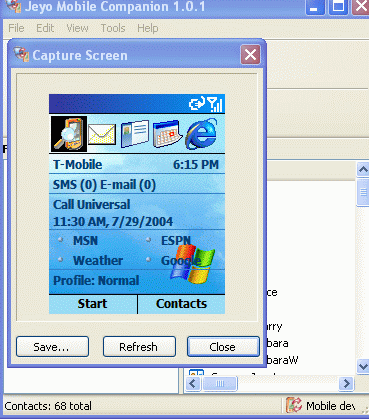Click the calendar icon on phone screen
Screen dimensions: 369x419
pyautogui.click(x=168, y=134)
